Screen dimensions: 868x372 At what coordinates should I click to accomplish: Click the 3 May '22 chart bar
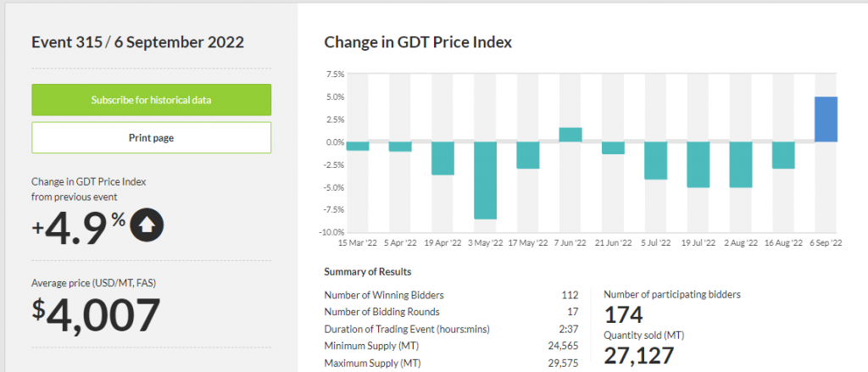click(485, 180)
